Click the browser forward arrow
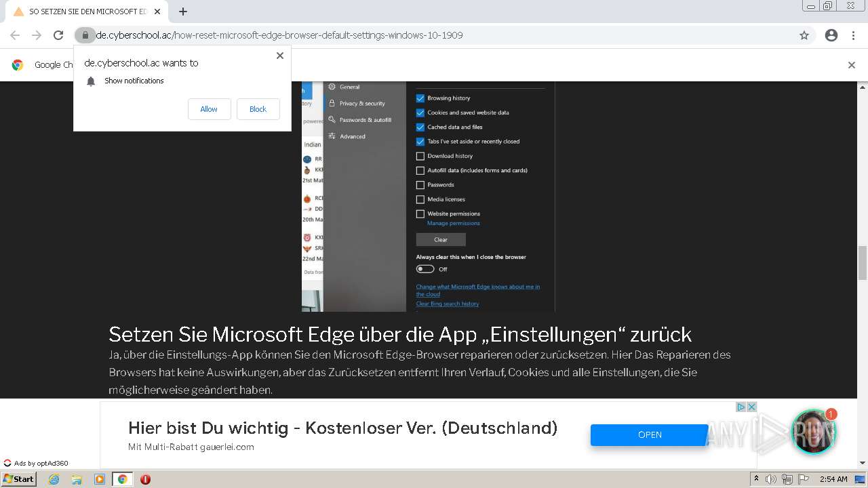Screen dimensions: 868x488 (x=37, y=35)
